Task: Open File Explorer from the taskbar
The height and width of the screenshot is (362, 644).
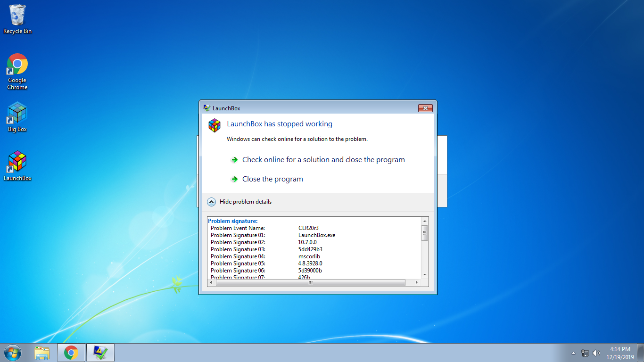Action: (42, 353)
